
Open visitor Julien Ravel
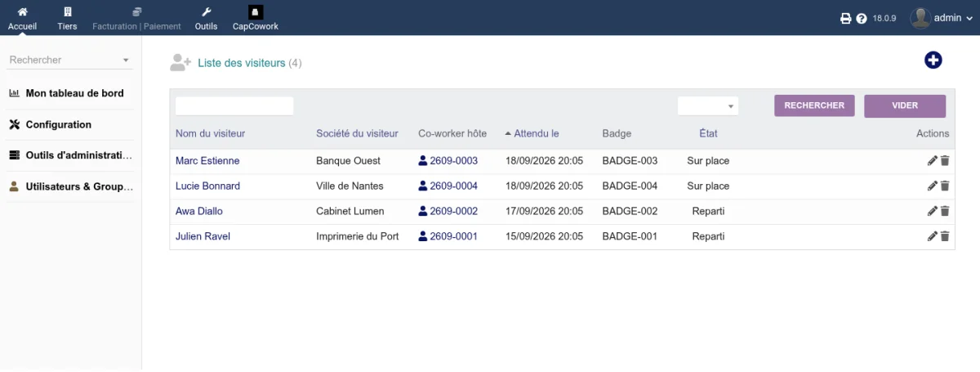pos(203,236)
